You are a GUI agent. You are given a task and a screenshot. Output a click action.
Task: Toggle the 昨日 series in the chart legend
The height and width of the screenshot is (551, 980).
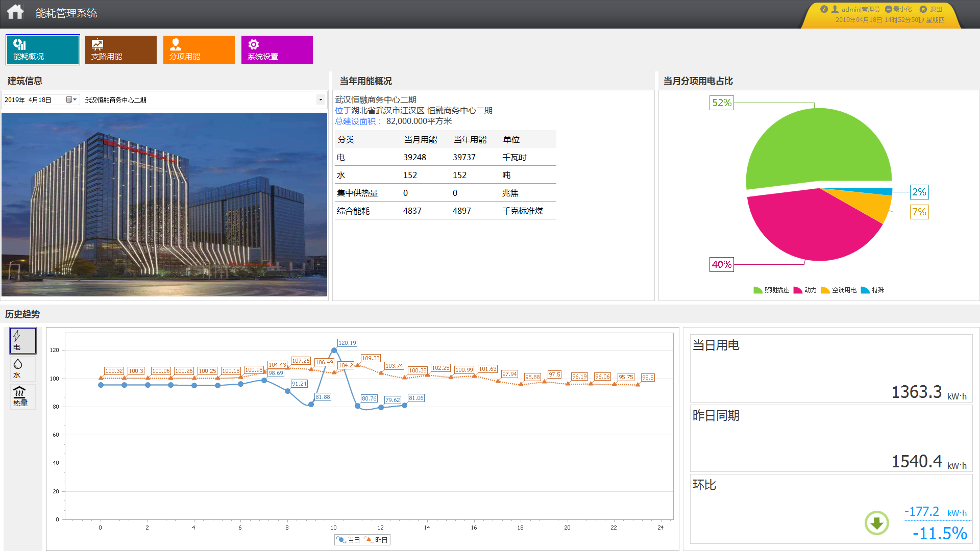pyautogui.click(x=376, y=540)
